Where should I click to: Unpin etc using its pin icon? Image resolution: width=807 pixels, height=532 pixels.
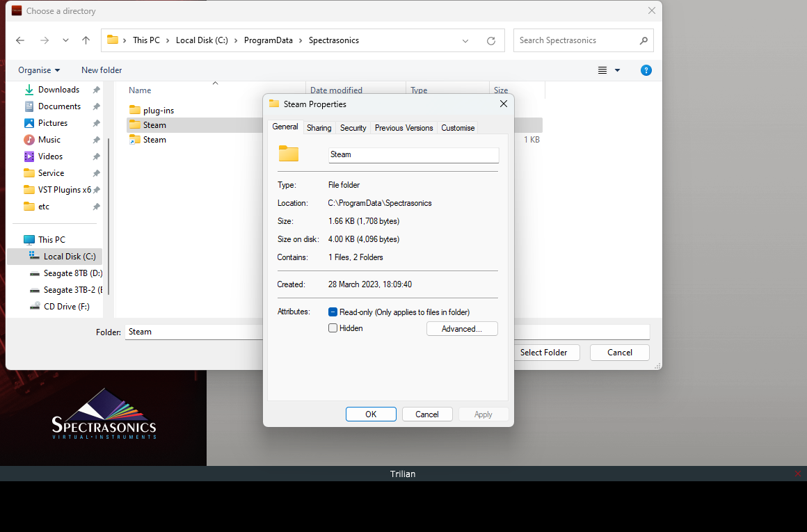point(96,207)
